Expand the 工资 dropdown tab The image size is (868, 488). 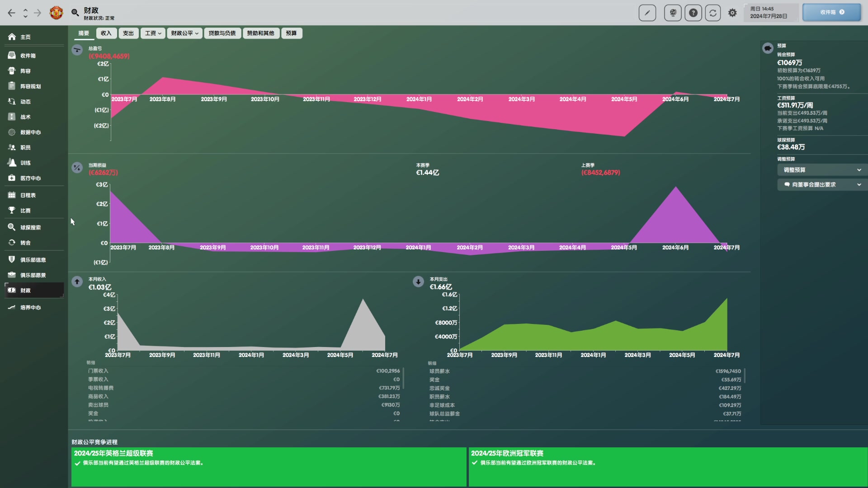[153, 33]
